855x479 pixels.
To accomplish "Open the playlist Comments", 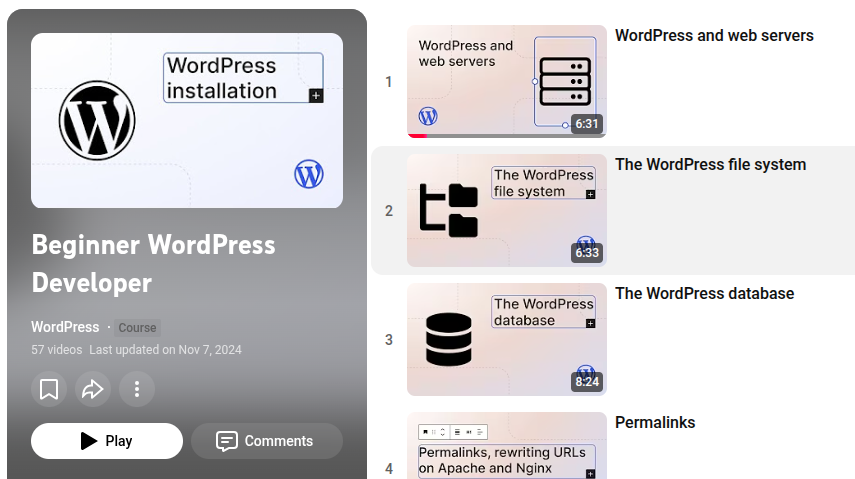I will (266, 441).
